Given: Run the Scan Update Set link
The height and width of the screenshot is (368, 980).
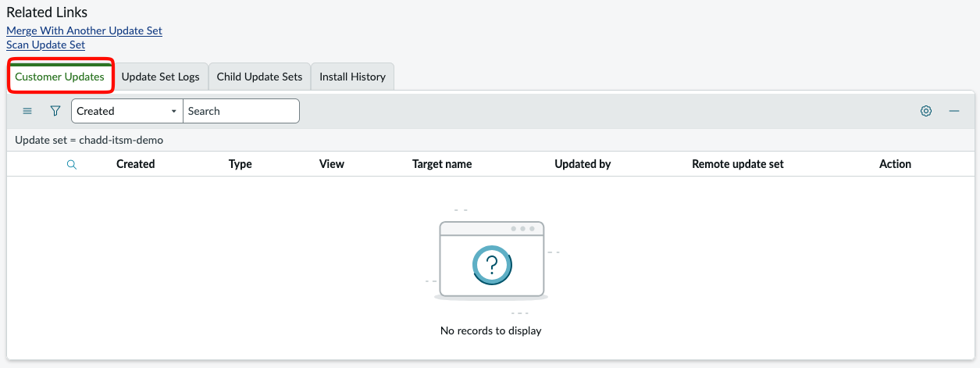Looking at the screenshot, I should [x=46, y=45].
